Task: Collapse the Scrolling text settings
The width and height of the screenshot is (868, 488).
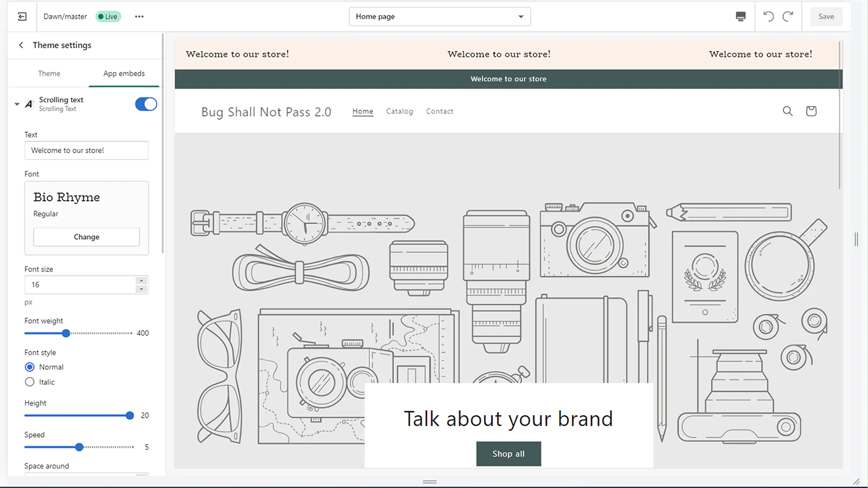Action: [17, 104]
